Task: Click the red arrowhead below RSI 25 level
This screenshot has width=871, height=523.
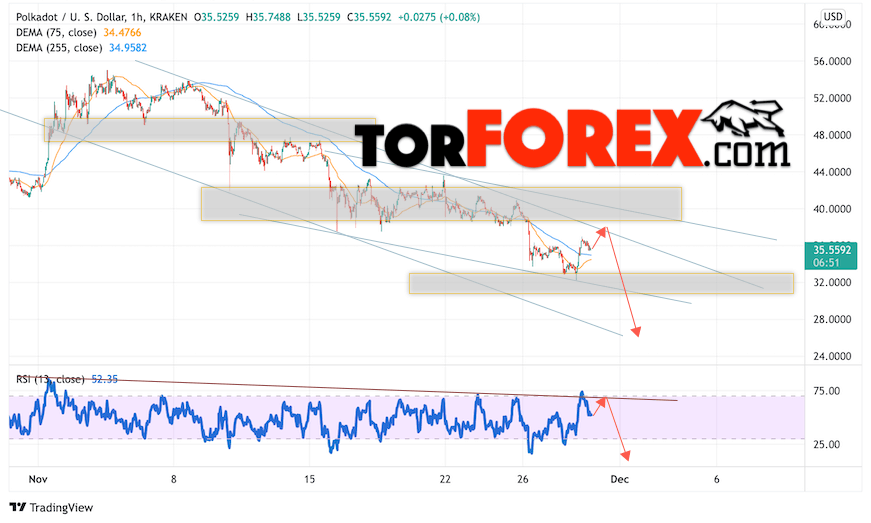Action: pyautogui.click(x=625, y=455)
